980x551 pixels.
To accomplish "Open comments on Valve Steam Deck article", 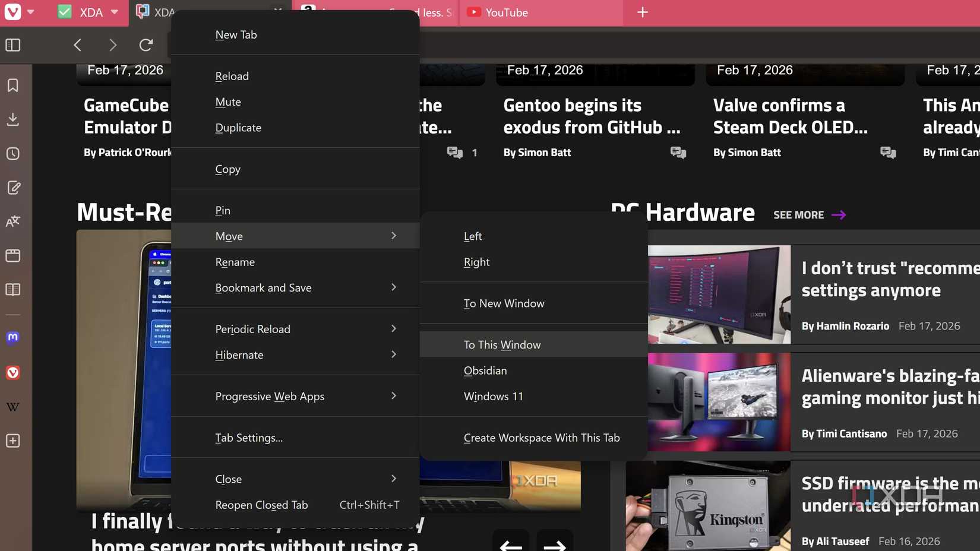I will pyautogui.click(x=888, y=153).
